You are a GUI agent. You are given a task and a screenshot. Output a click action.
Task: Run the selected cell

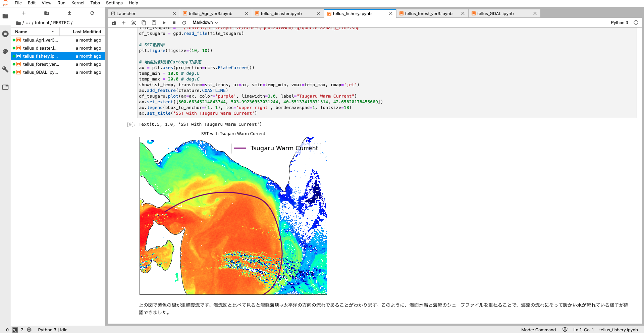(x=164, y=23)
